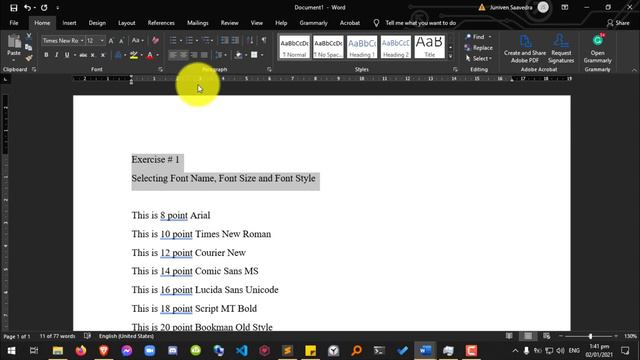Center align the text
Screen dimensions: 640x360
pos(184,55)
